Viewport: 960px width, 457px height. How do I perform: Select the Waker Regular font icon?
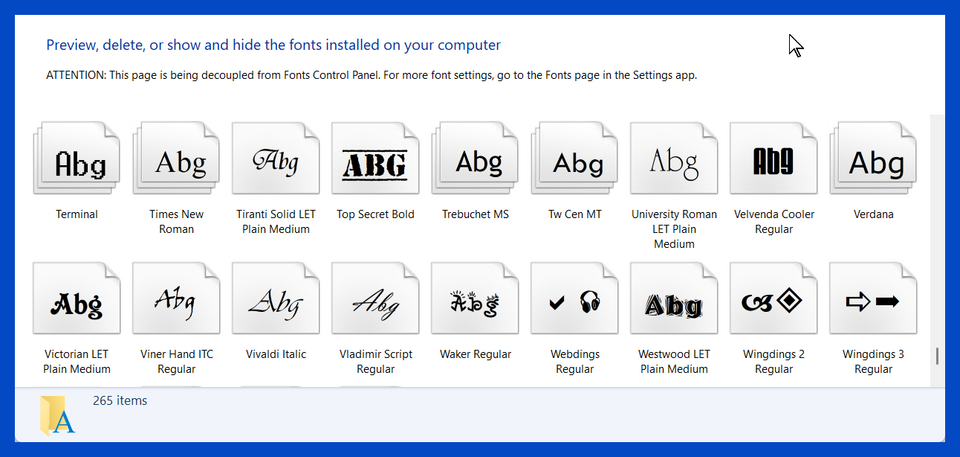pos(475,301)
